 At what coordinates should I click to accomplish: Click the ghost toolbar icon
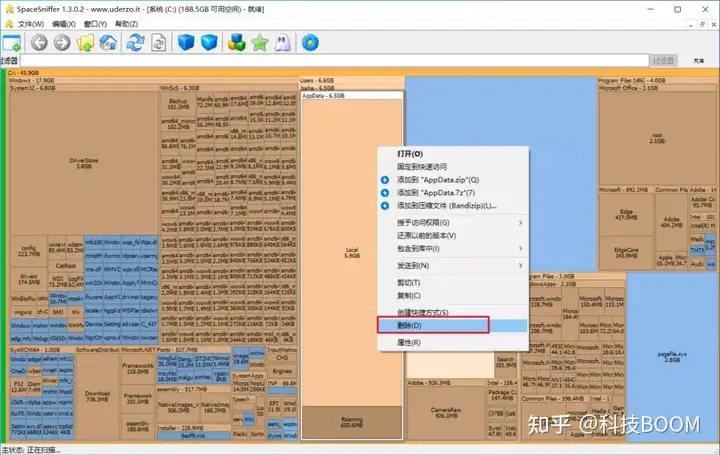point(282,43)
